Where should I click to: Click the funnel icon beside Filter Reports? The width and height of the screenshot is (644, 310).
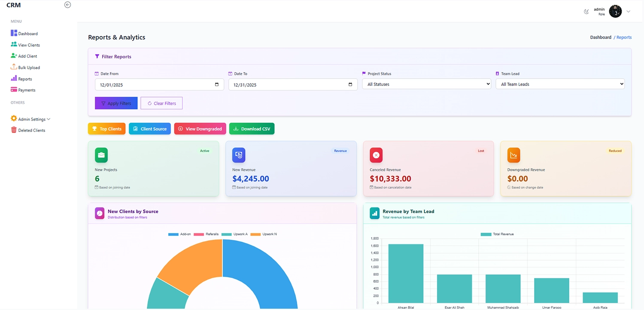(97, 56)
